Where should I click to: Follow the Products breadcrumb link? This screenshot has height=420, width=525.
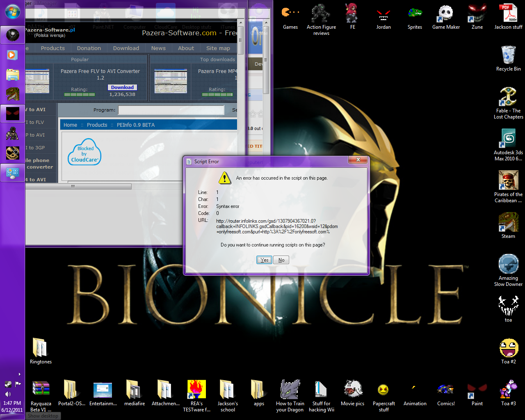click(97, 125)
